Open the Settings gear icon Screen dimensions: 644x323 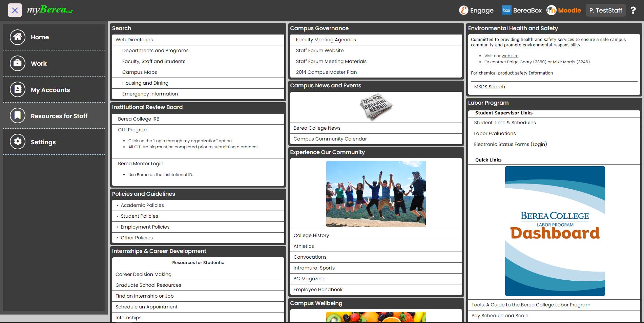(18, 142)
